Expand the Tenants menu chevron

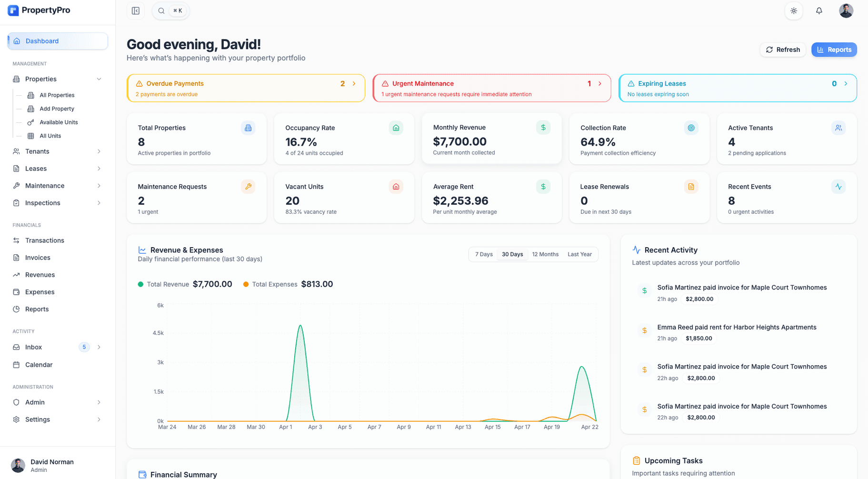pyautogui.click(x=99, y=151)
